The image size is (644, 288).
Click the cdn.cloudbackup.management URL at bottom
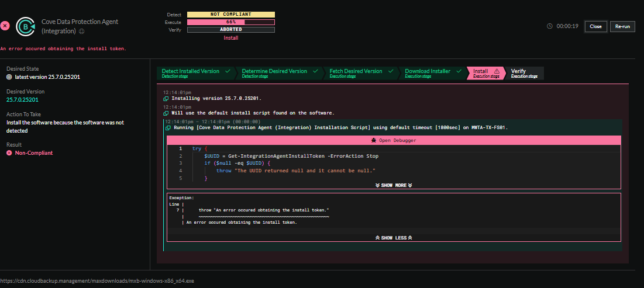coord(97,281)
